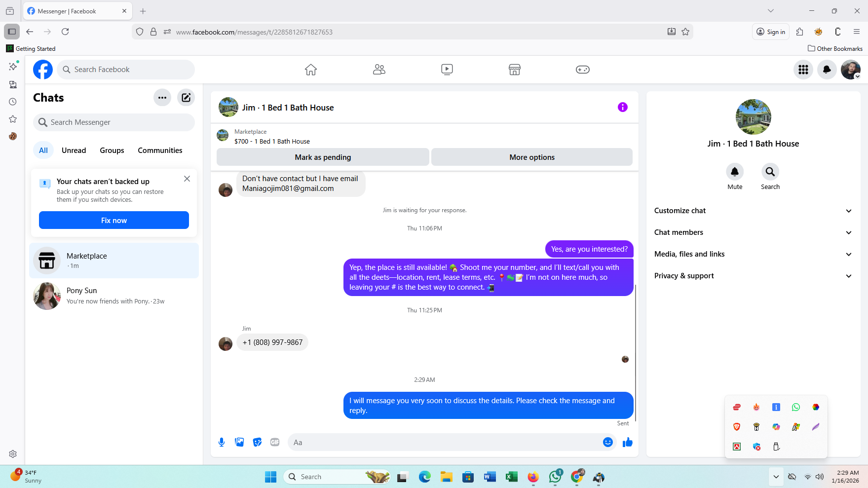Open the Windows Start menu
Screen dimensions: 868x488
pyautogui.click(x=270, y=477)
